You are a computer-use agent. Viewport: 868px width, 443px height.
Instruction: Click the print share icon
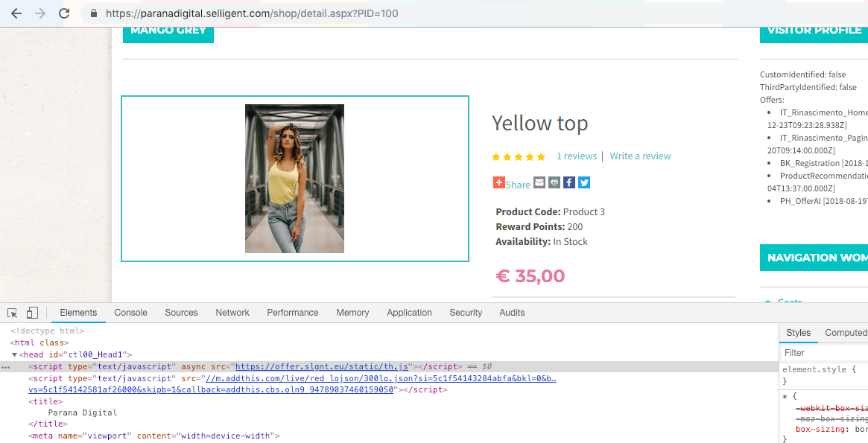[x=554, y=182]
